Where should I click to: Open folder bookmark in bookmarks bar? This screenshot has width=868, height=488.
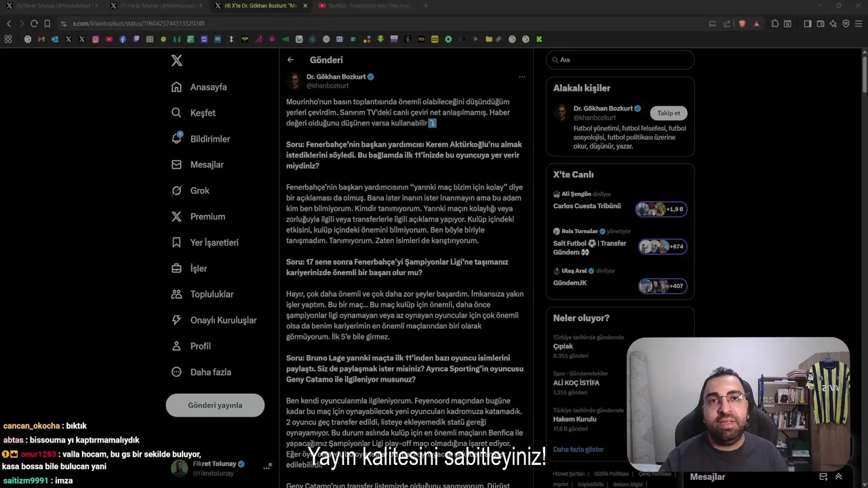click(x=488, y=39)
